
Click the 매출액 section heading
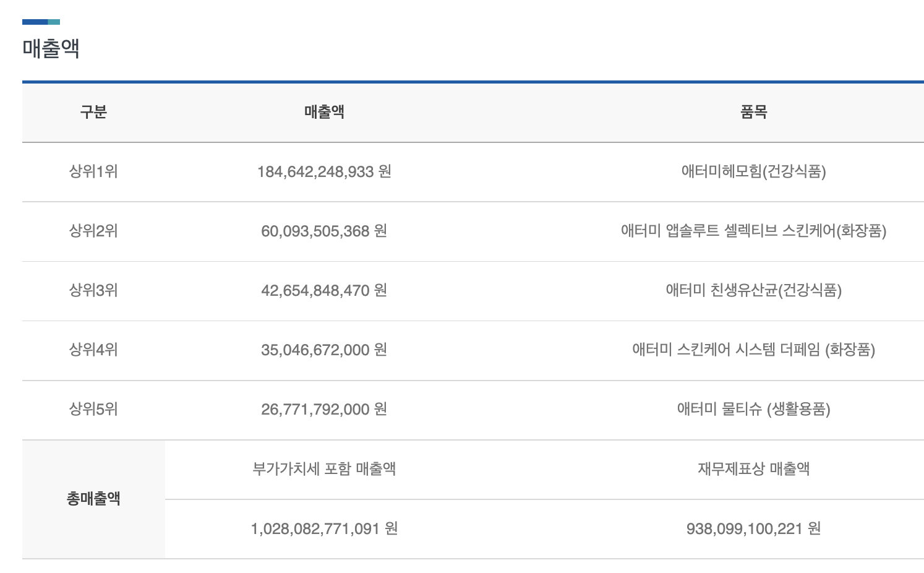click(51, 48)
